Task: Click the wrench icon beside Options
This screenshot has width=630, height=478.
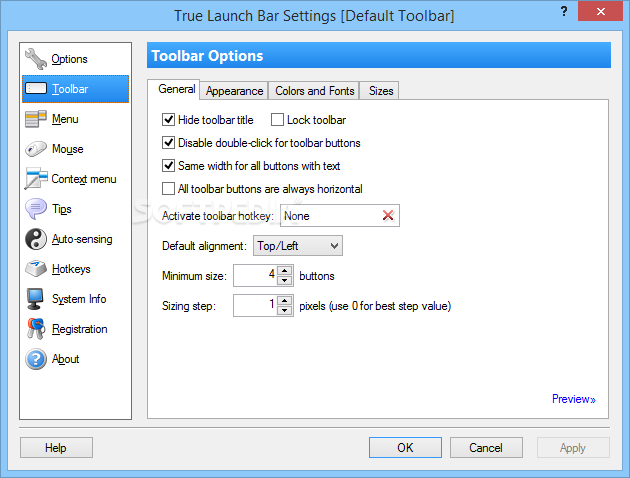Action: pos(36,59)
